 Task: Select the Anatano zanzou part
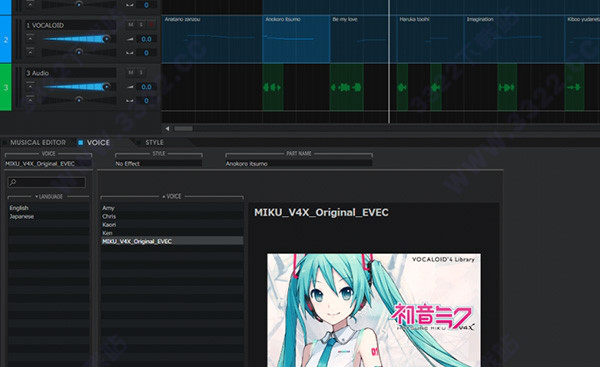pyautogui.click(x=212, y=39)
